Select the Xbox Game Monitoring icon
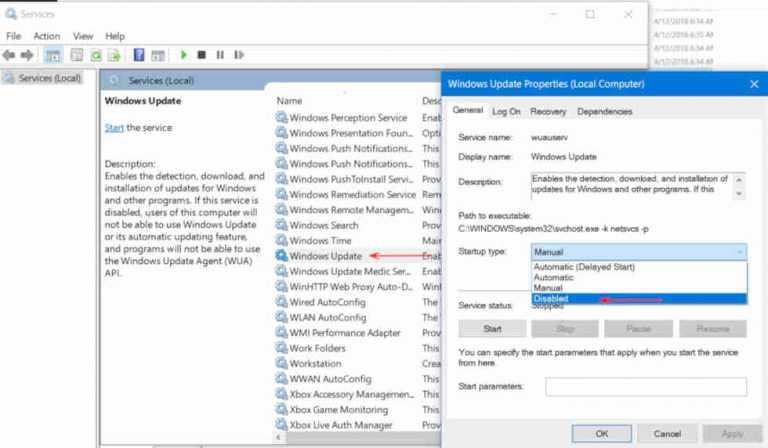The height and width of the screenshot is (448, 768). (281, 409)
